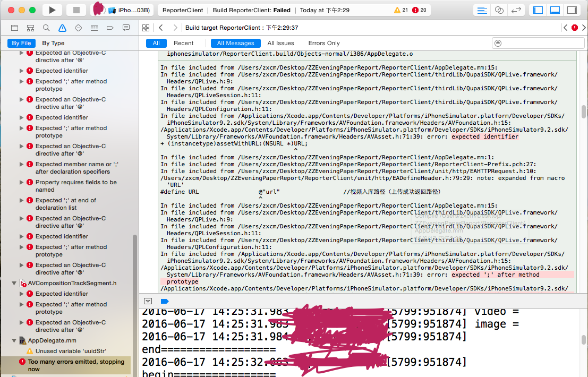Collapse the AppDelegate.mm group
588x377 pixels.
coord(14,341)
